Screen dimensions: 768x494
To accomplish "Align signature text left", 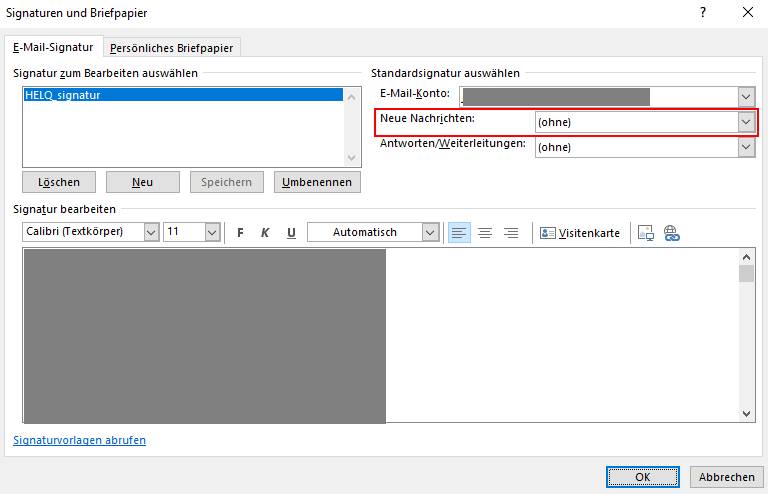I will (x=459, y=233).
